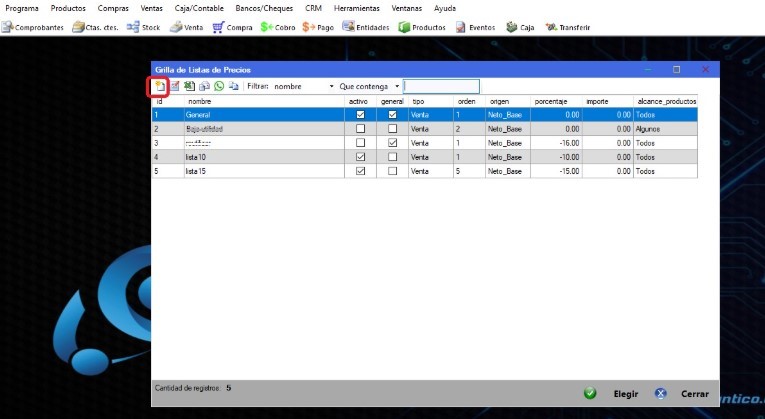
Task: Toggle activo checkbox for General row
Action: pyautogui.click(x=361, y=115)
